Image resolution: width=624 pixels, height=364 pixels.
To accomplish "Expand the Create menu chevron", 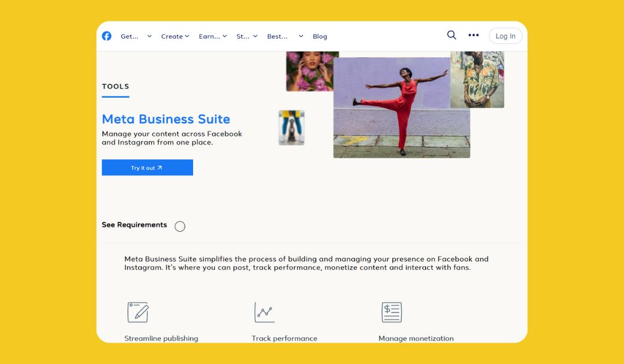I will [187, 36].
